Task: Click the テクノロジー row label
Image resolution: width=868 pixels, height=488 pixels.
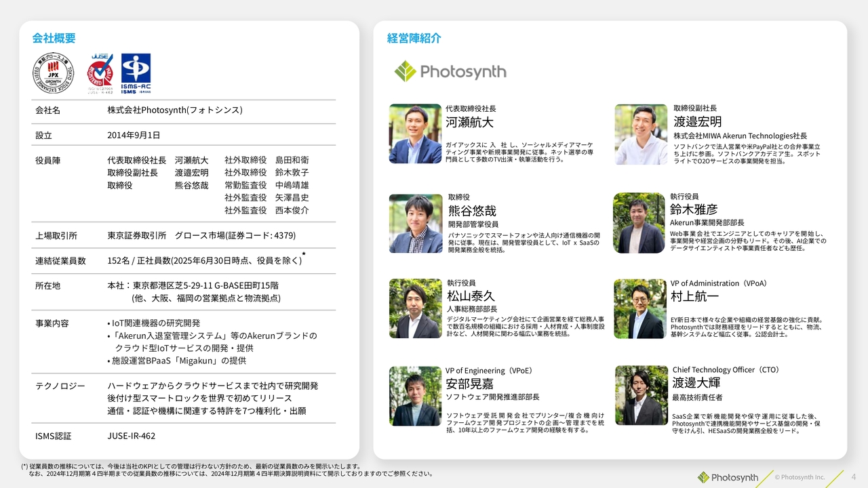Action: 60,386
